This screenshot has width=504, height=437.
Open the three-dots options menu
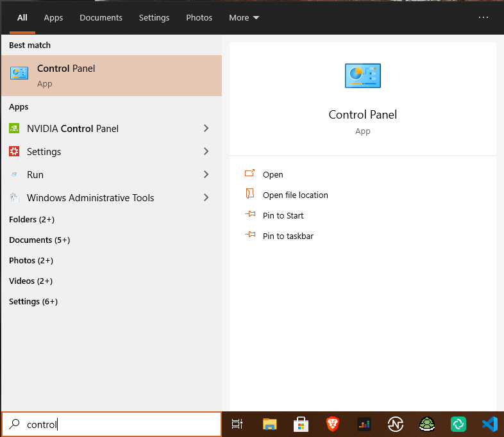tap(483, 17)
